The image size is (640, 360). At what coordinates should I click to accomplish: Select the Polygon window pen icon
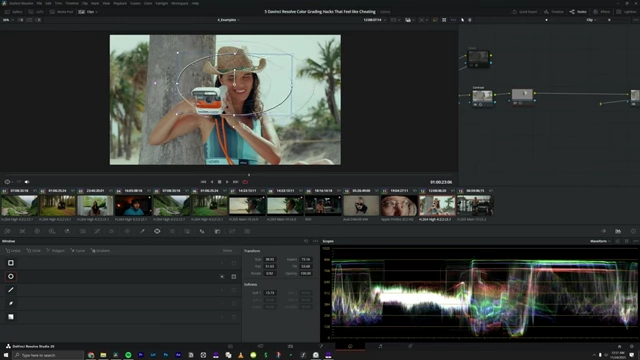[x=11, y=290]
